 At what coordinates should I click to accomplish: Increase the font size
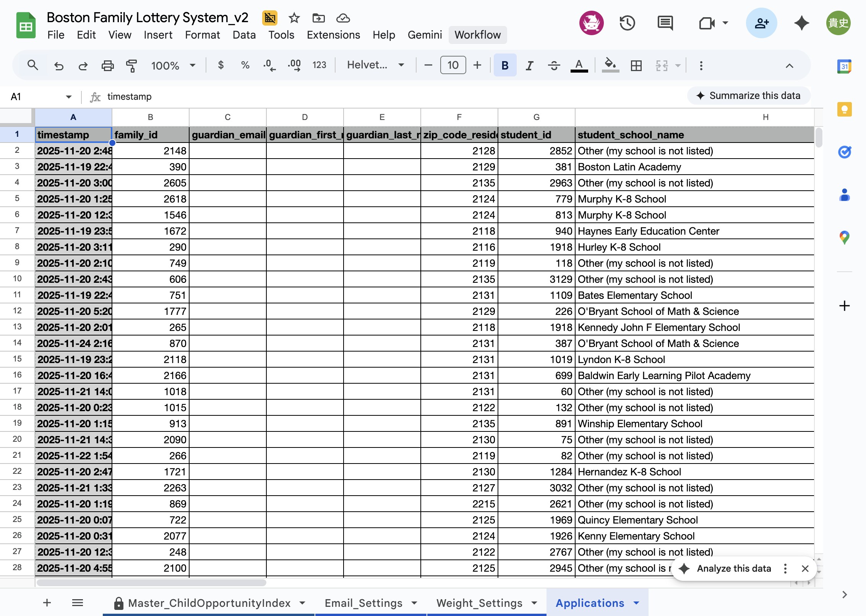click(x=477, y=65)
